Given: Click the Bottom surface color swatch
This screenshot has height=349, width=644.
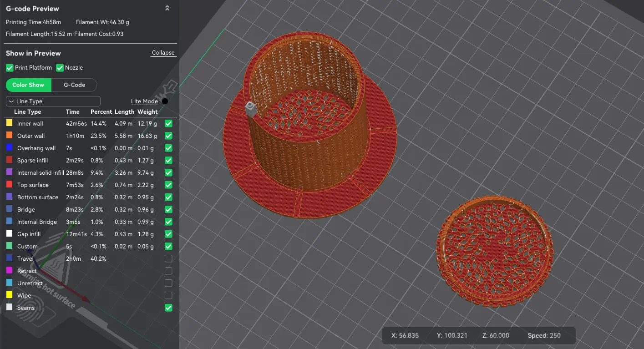Looking at the screenshot, I should pos(9,197).
